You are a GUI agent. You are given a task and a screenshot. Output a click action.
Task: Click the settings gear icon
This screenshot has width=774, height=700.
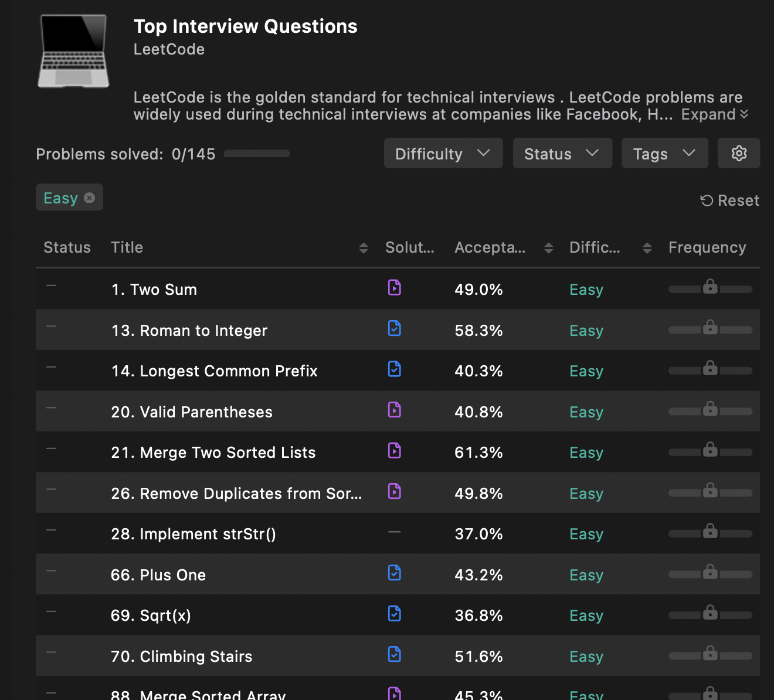point(738,153)
